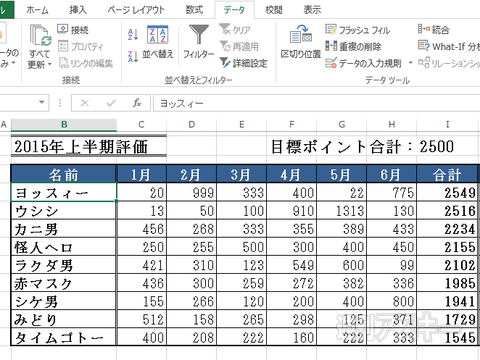The width and height of the screenshot is (480, 360).
Task: Open Relationships (リレーションシップ)
Action: click(449, 63)
